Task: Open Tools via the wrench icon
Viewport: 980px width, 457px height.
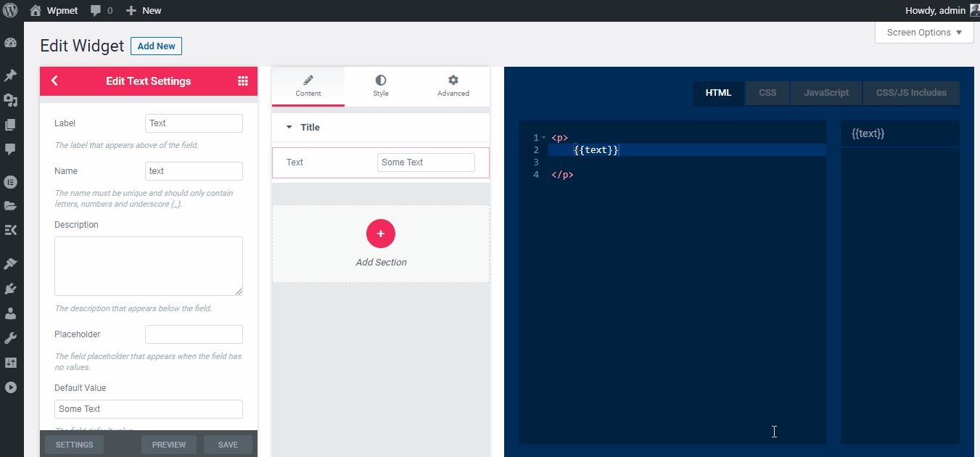Action: pyautogui.click(x=10, y=338)
